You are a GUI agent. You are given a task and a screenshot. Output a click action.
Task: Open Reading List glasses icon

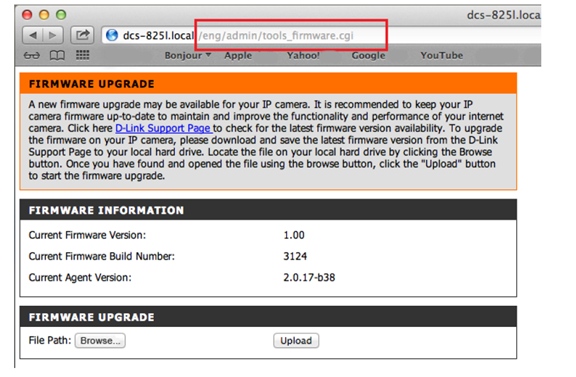click(32, 55)
